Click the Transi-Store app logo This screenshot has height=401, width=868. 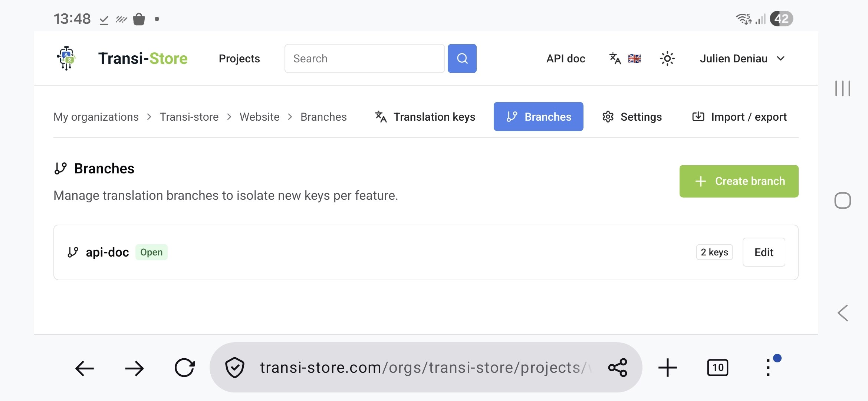[66, 58]
